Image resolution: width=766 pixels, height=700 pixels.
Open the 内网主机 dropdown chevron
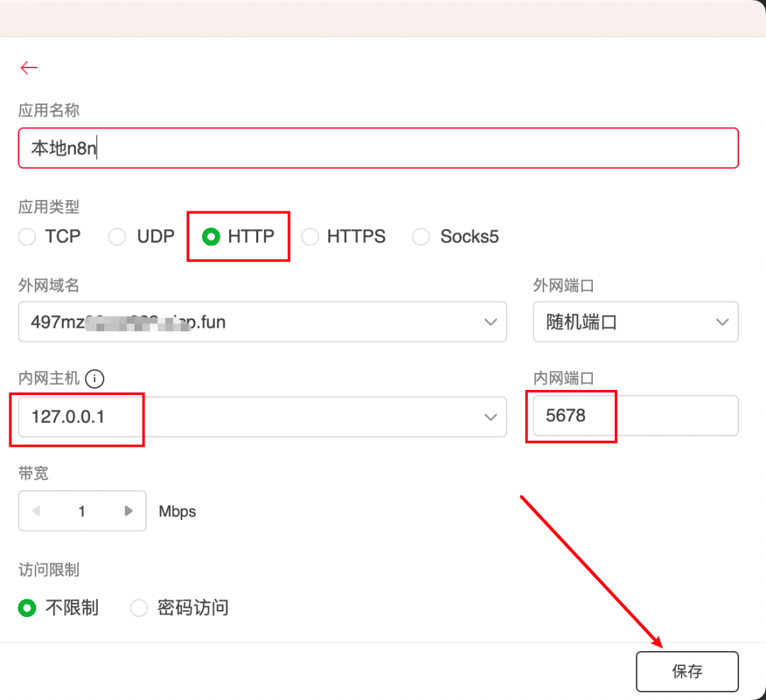pyautogui.click(x=490, y=417)
